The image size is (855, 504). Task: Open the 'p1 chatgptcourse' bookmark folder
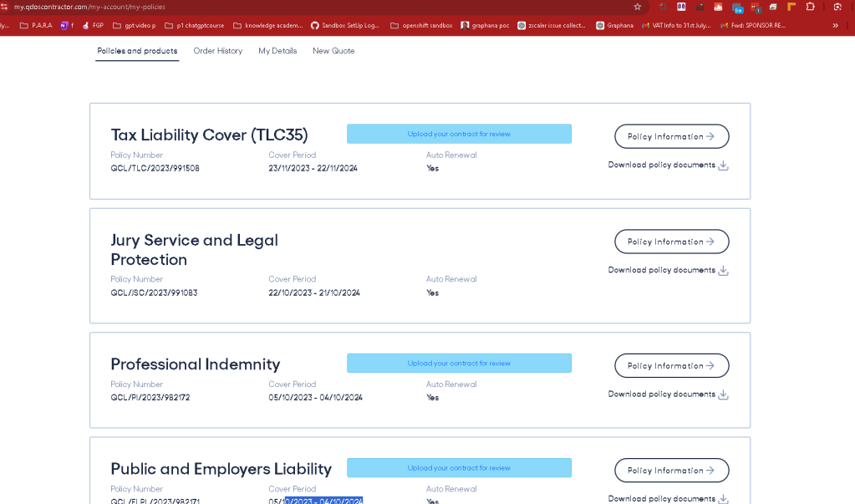(x=194, y=26)
